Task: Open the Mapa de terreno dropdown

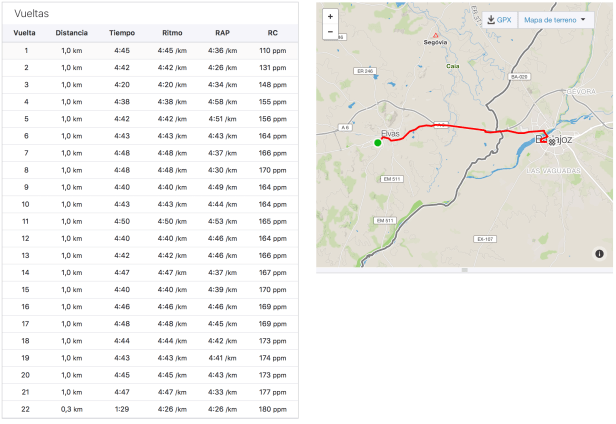Action: coord(552,20)
